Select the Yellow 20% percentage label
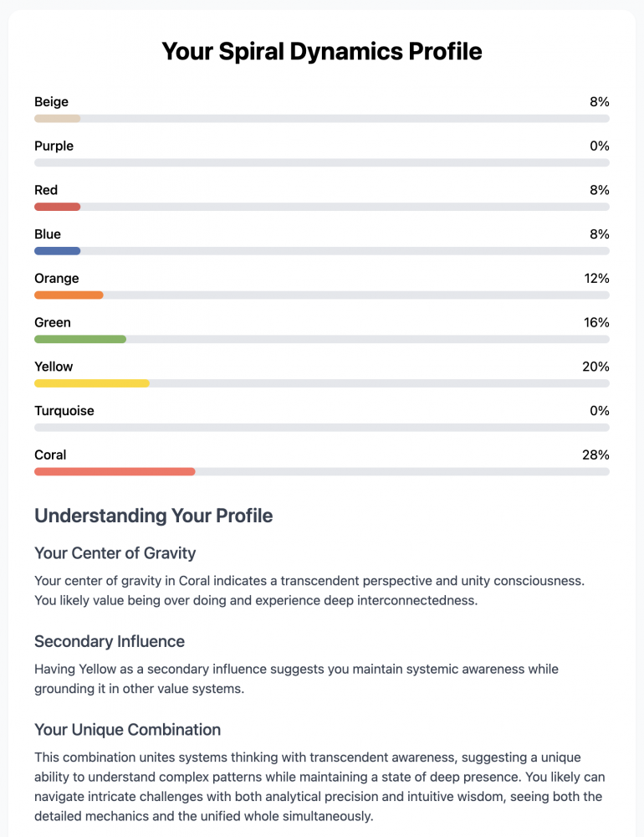 click(595, 367)
